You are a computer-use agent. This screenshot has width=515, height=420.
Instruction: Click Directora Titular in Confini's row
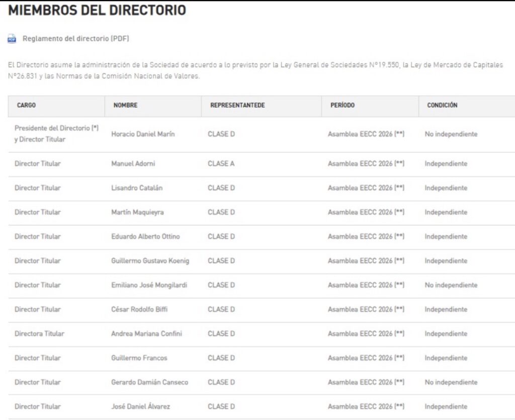[x=39, y=333]
